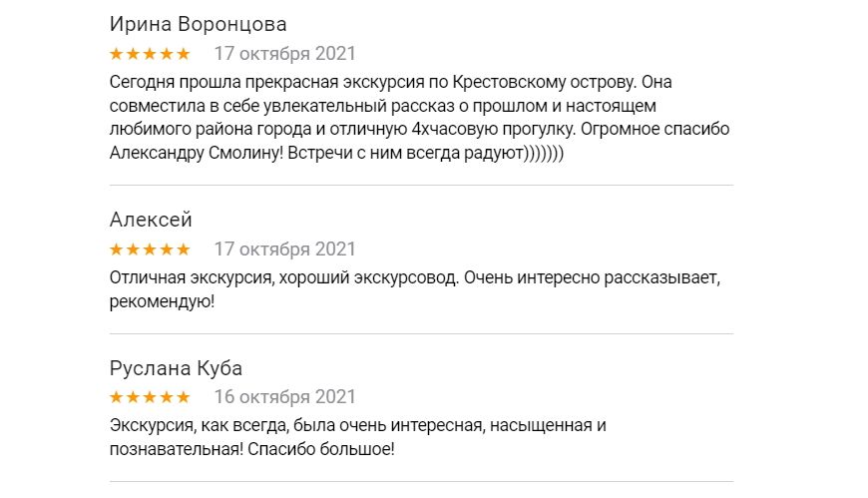Viewport: 868px width, 498px height.
Task: Select the third star in Алексей's rating
Action: (x=150, y=249)
